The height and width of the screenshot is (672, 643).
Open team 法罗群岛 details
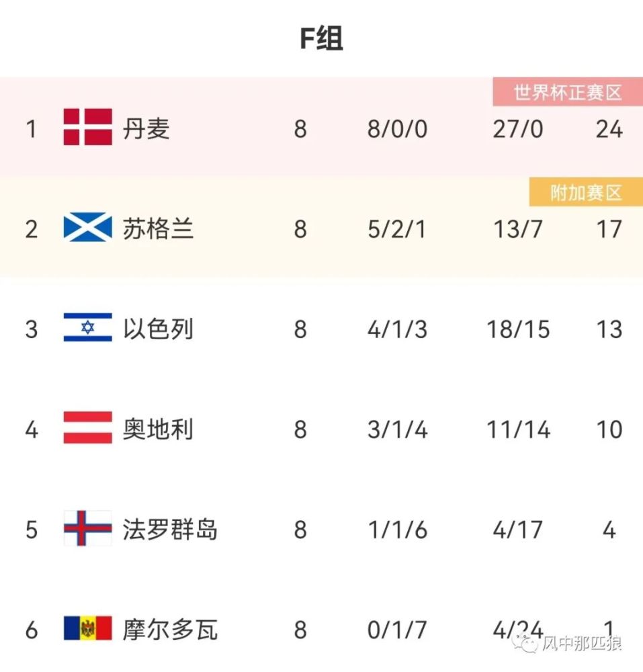tap(170, 530)
